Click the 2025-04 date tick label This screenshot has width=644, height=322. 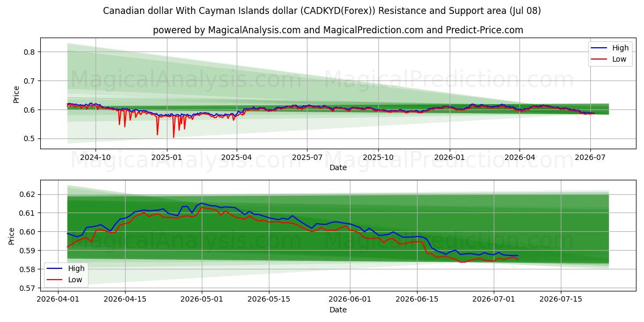[237, 157]
